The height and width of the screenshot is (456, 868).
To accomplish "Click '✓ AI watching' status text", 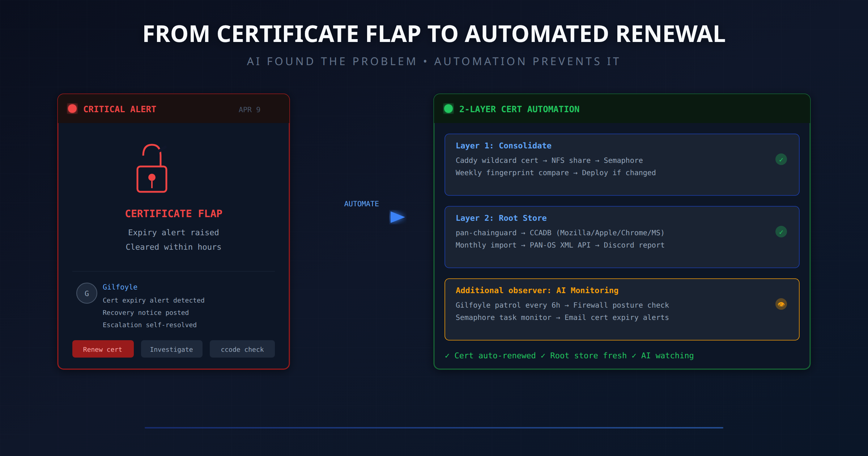I will pyautogui.click(x=663, y=356).
